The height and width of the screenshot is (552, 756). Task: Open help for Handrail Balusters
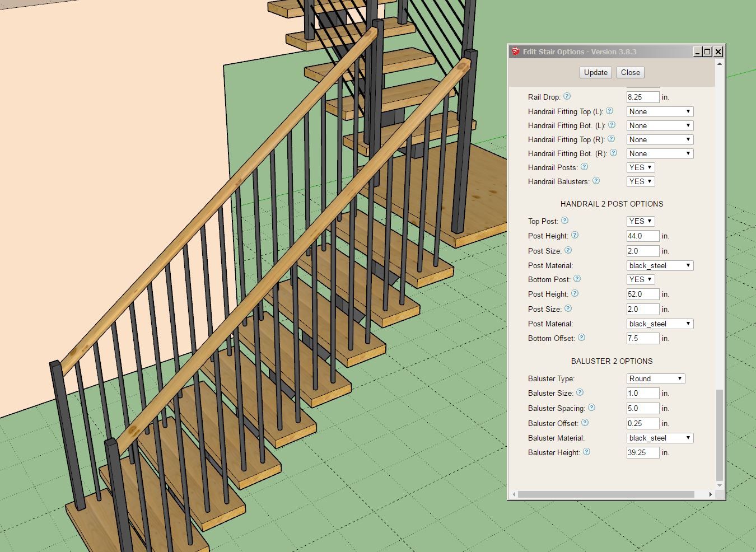tap(596, 181)
